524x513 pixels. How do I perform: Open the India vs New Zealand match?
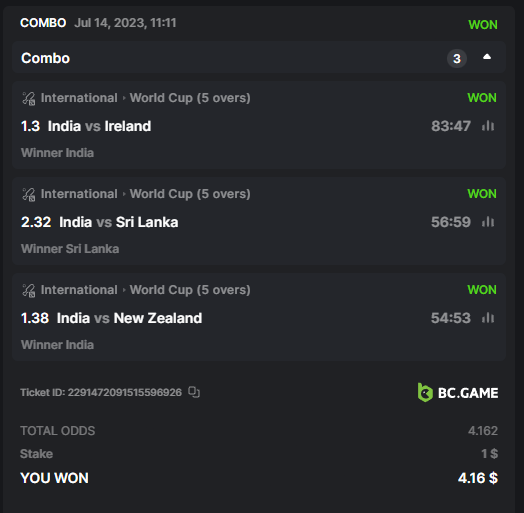[129, 318]
